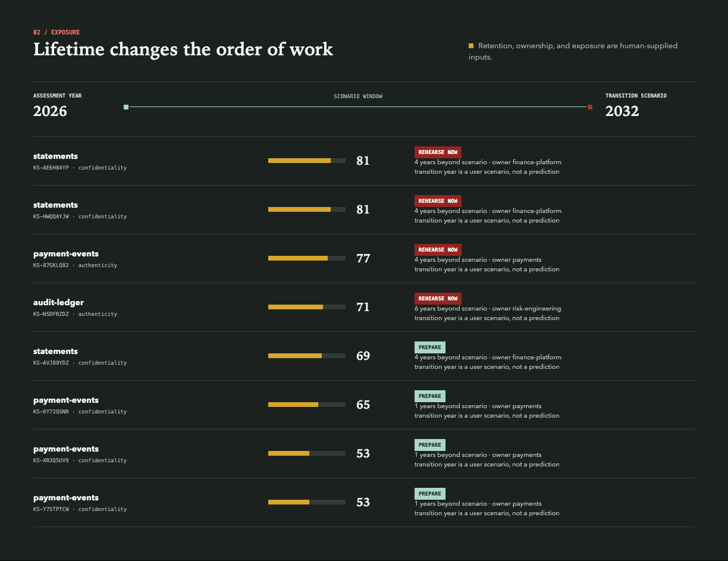728x561 pixels.
Task: Click REHEARSE NOW badge for KS-AE6H84YP
Action: (x=438, y=152)
